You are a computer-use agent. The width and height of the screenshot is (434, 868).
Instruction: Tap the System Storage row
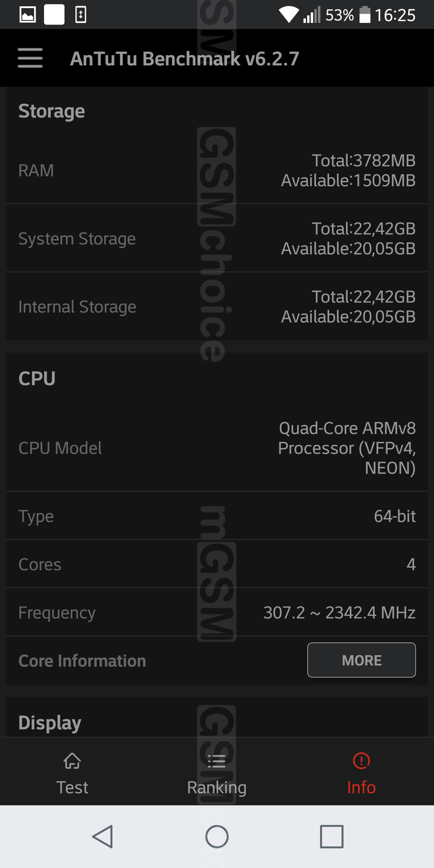tap(217, 239)
